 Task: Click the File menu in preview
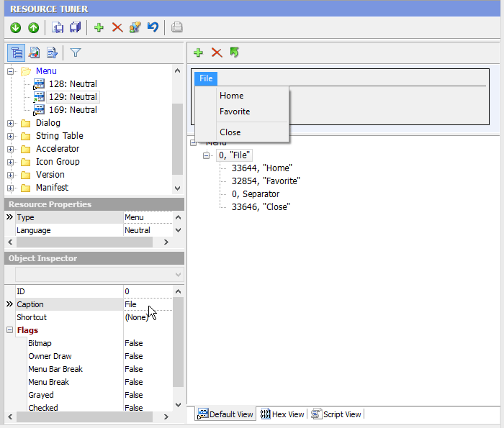(206, 78)
